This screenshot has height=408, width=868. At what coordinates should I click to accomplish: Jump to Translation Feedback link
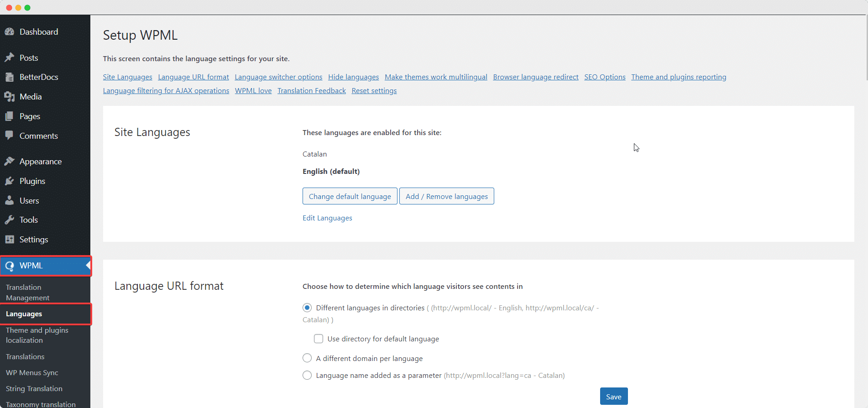312,91
